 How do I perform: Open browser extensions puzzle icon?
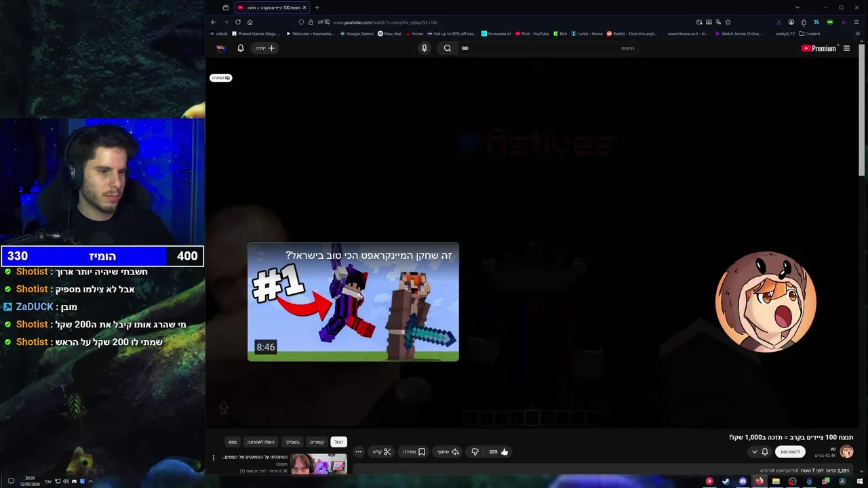[804, 22]
